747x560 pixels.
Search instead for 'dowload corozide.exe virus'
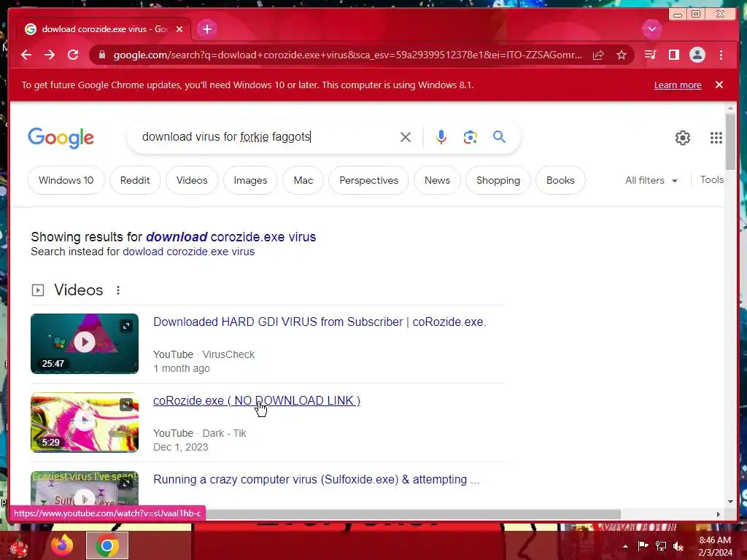coord(189,252)
